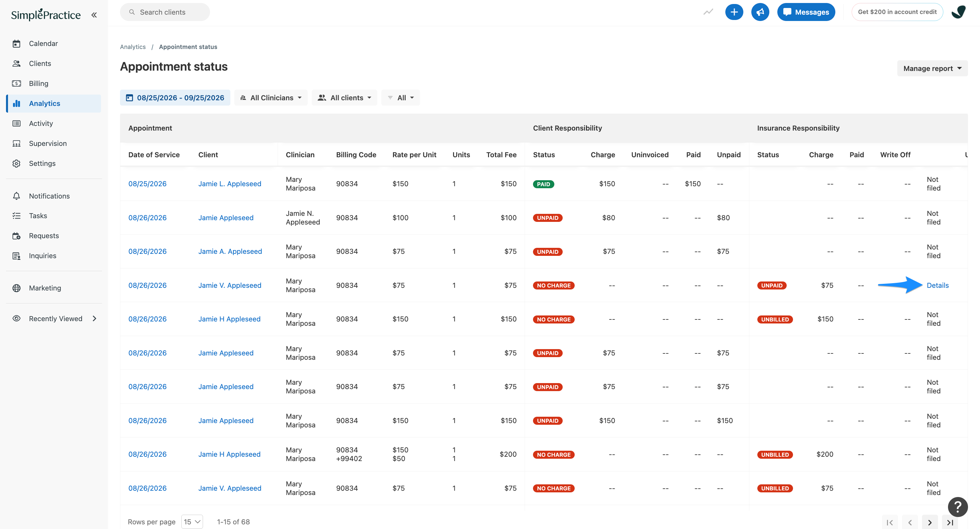
Task: Click Analytics breadcrumb link
Action: 133,47
